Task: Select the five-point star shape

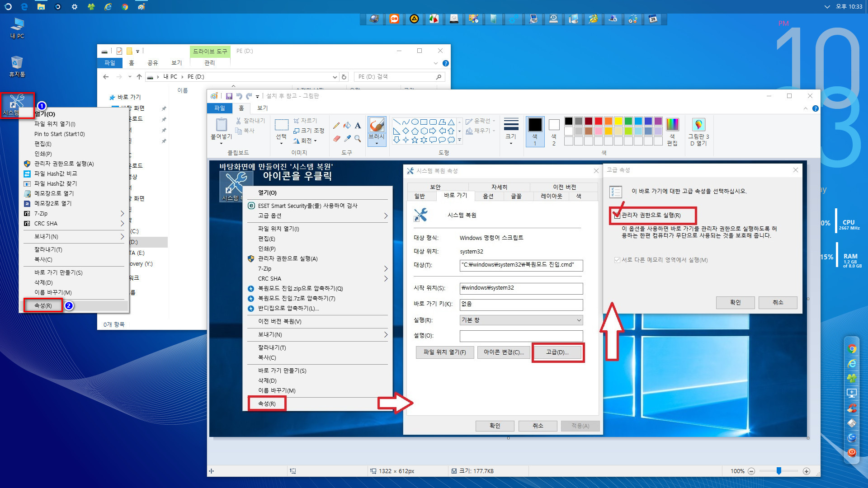Action: 415,140
